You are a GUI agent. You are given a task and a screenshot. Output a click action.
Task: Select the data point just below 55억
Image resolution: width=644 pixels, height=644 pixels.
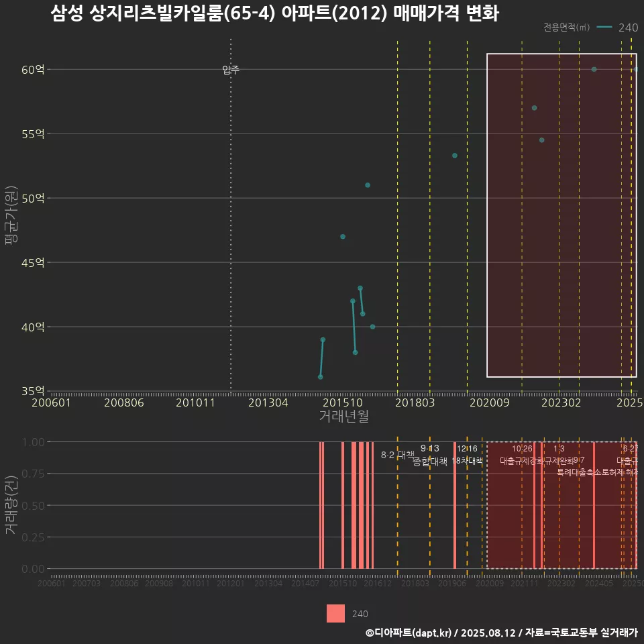coord(542,140)
